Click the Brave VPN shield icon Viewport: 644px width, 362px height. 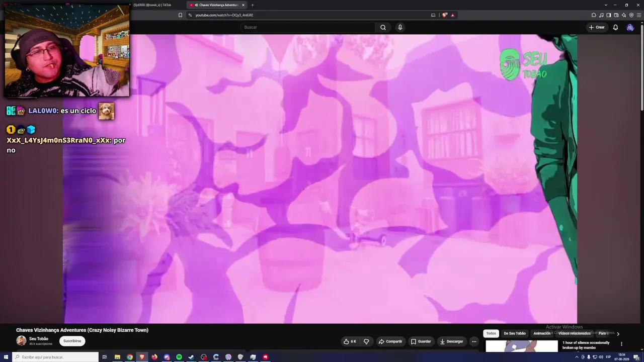631,15
